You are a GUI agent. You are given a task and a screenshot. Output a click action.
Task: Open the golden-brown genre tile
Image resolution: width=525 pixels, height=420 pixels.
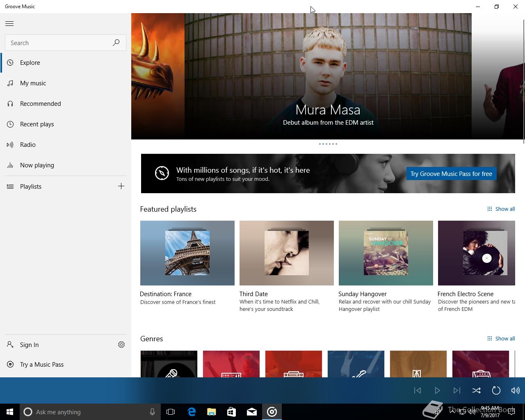tap(418, 364)
